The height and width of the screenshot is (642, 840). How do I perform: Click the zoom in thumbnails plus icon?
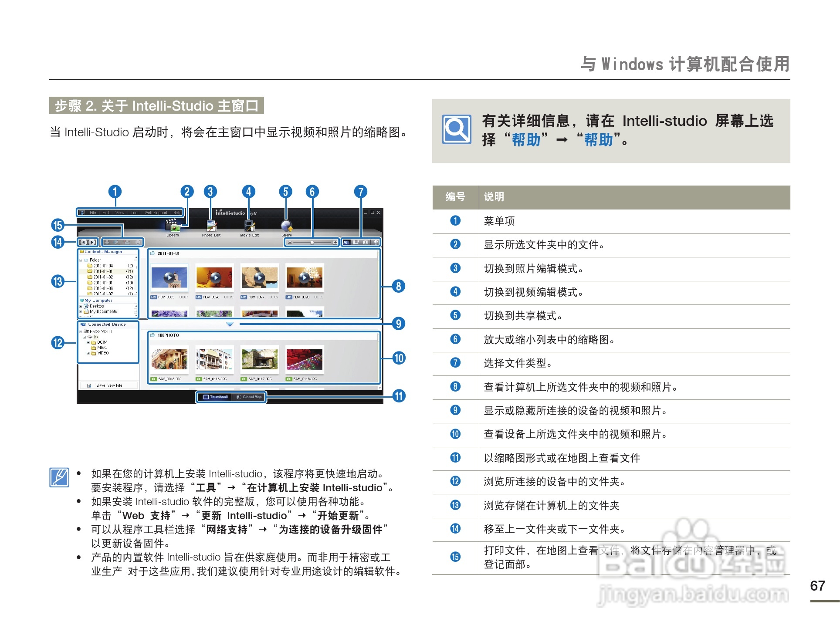click(335, 243)
